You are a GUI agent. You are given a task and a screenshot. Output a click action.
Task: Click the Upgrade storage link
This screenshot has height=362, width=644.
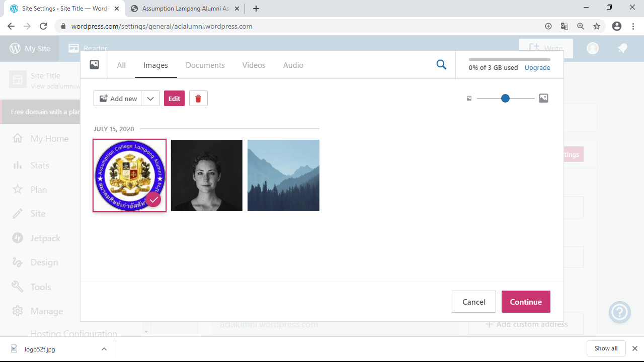[x=537, y=68]
